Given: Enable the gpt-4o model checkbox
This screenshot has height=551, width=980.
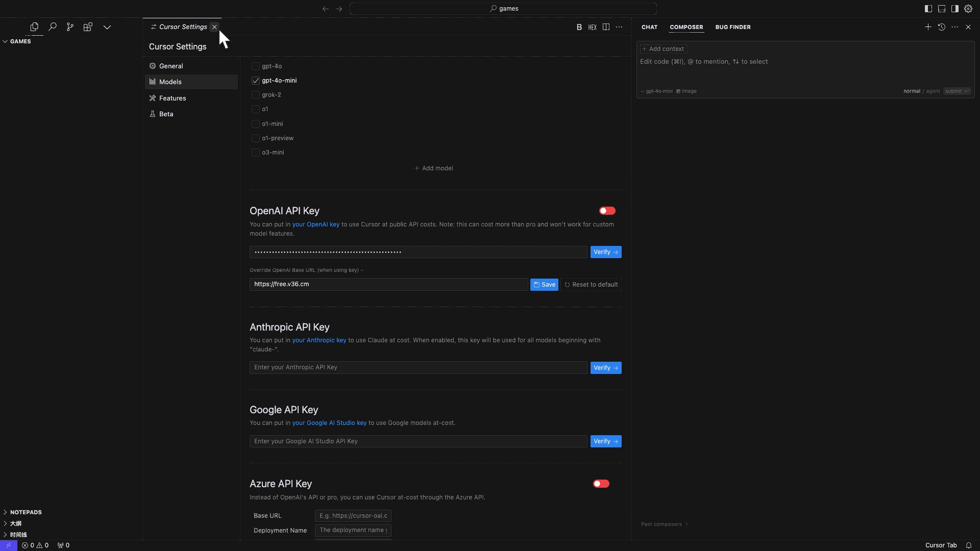Looking at the screenshot, I should coord(256,66).
